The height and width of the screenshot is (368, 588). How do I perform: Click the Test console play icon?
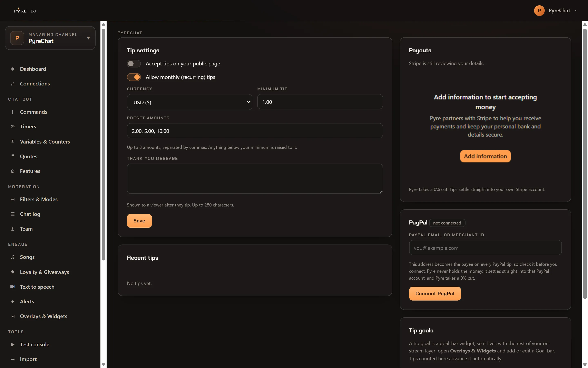[x=13, y=345]
